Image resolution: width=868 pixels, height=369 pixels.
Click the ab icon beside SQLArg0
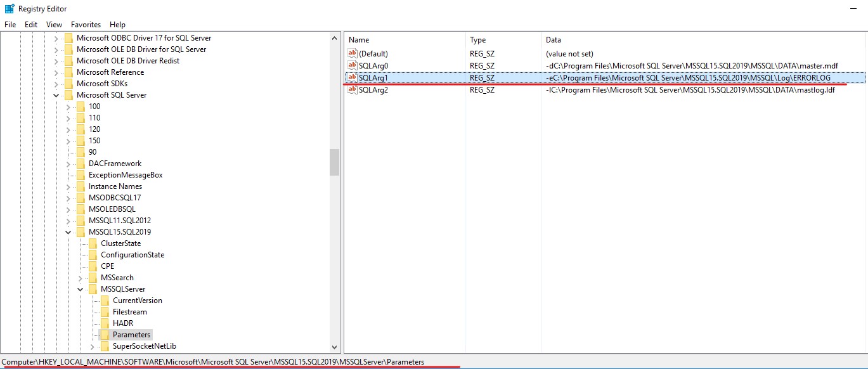click(x=353, y=65)
